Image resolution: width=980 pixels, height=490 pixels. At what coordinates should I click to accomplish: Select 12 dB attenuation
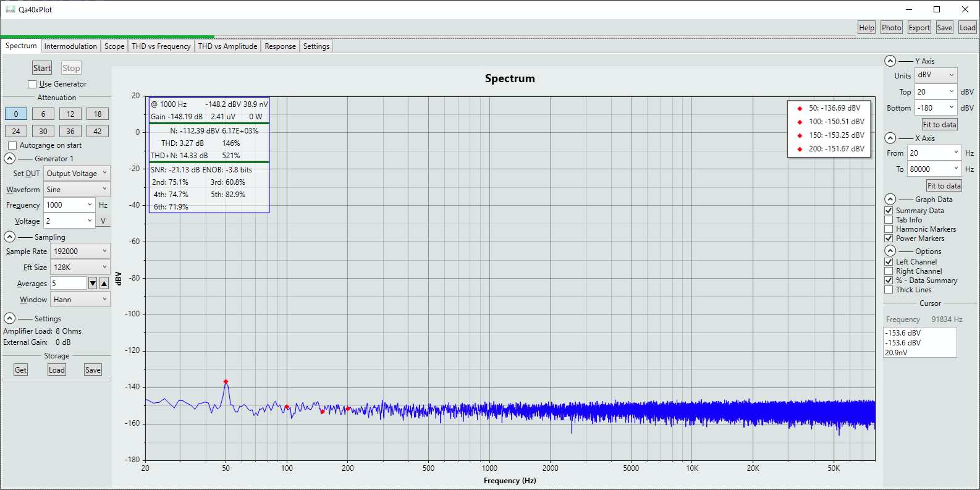(x=70, y=114)
